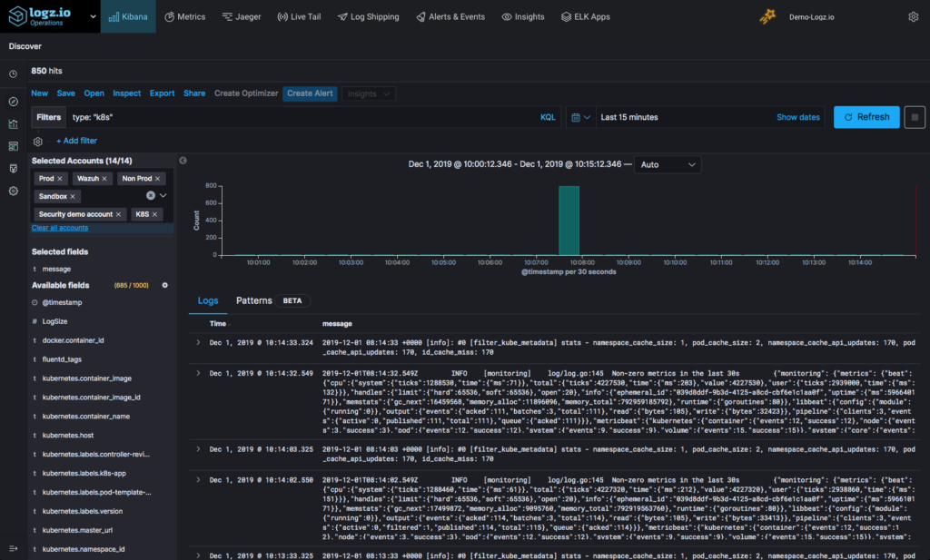Click the settings gear in top-right corner
Image resolution: width=930 pixels, height=560 pixels.
(913, 16)
